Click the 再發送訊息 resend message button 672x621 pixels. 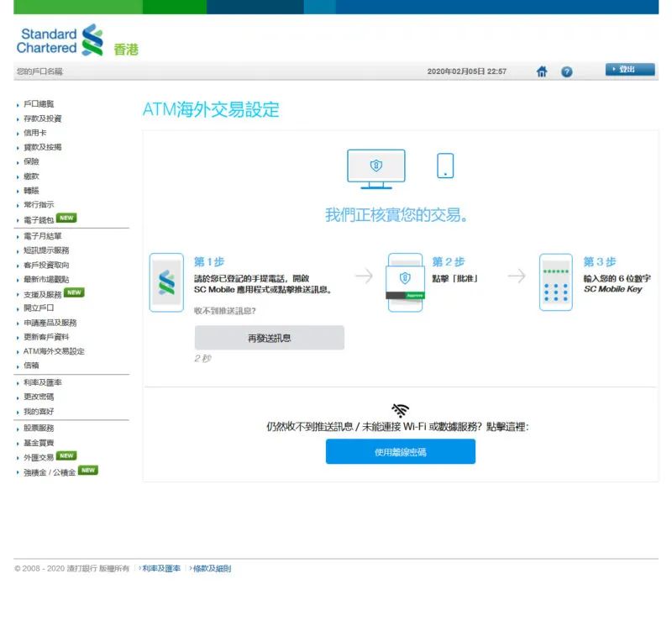click(x=269, y=338)
